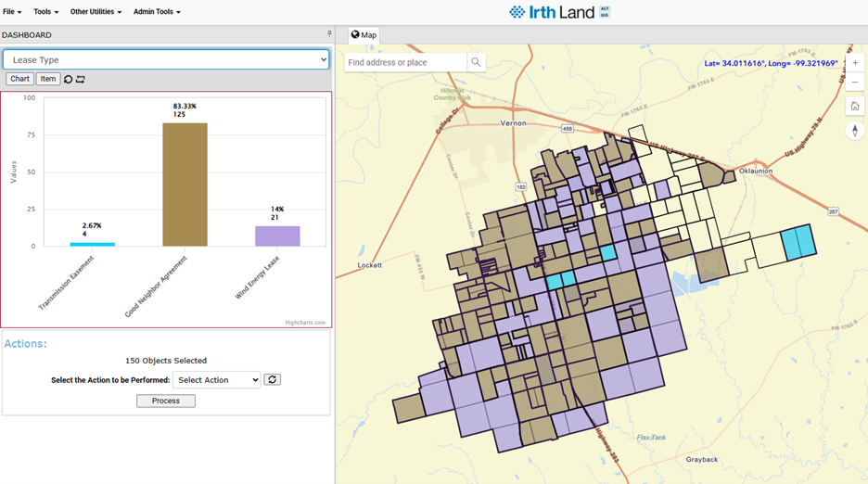Open the File menu
868x484 pixels.
click(x=12, y=12)
